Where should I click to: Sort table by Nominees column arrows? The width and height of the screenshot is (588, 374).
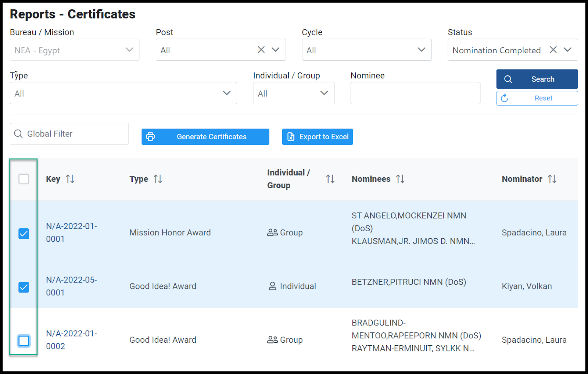point(400,179)
